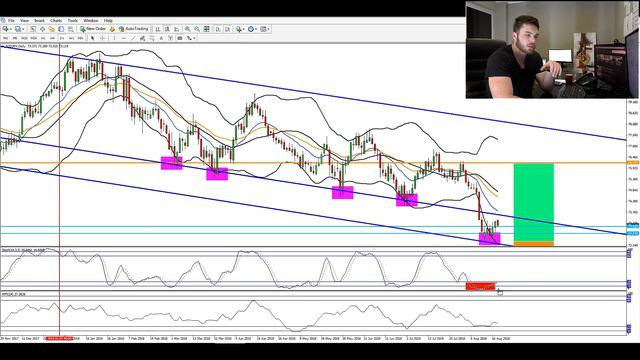The image size is (640, 360).
Task: Switch timeframe to M30
Action: tap(34, 38)
